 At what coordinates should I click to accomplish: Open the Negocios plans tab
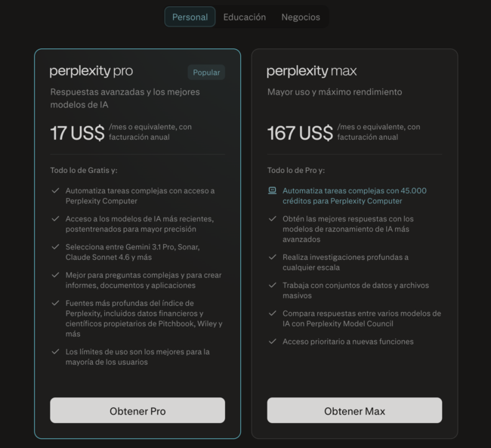point(301,17)
